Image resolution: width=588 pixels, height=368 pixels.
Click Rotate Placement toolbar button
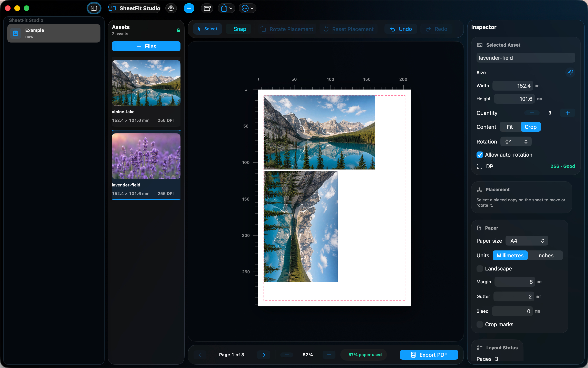coord(287,29)
